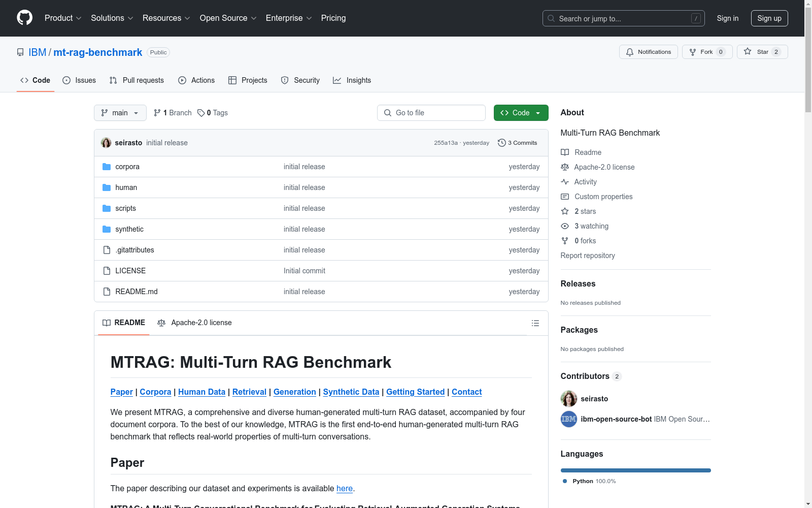Screen dimensions: 812x508
Task: Select the README tab
Action: [x=124, y=323]
